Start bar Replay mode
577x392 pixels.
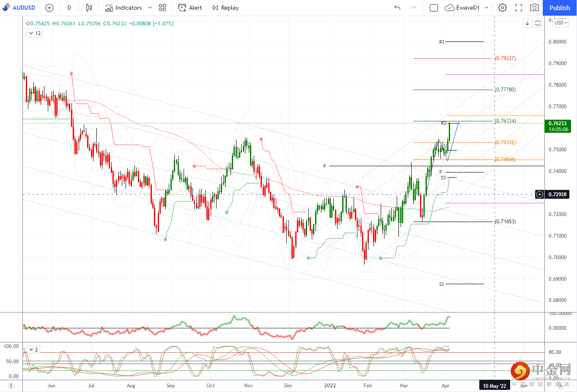pyautogui.click(x=225, y=8)
